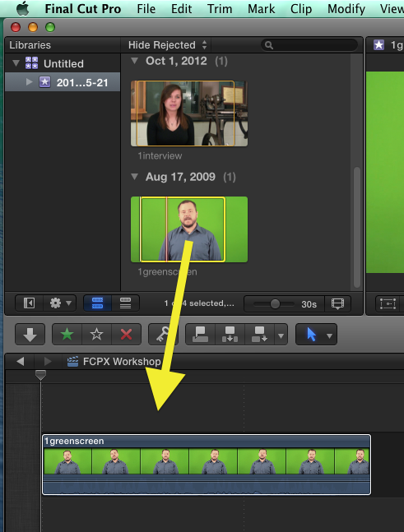Screen dimensions: 404x532
Task: Click the timeline playhead marker
Action: pos(40,375)
